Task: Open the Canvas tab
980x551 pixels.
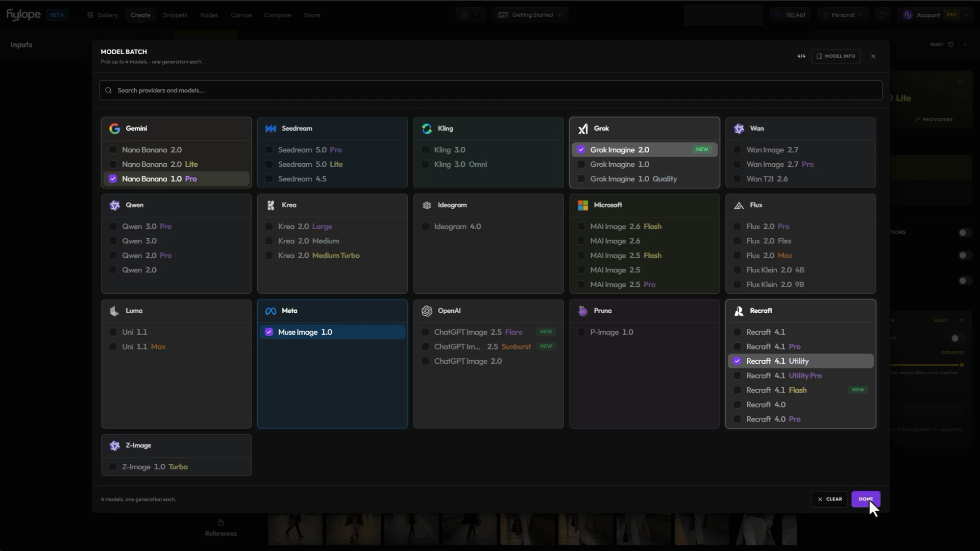Action: 241,15
